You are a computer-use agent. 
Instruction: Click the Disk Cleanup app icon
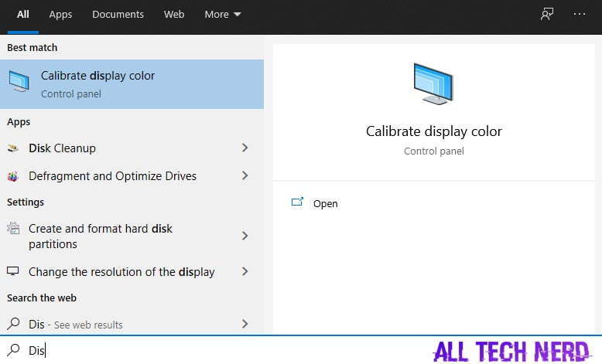(12, 148)
